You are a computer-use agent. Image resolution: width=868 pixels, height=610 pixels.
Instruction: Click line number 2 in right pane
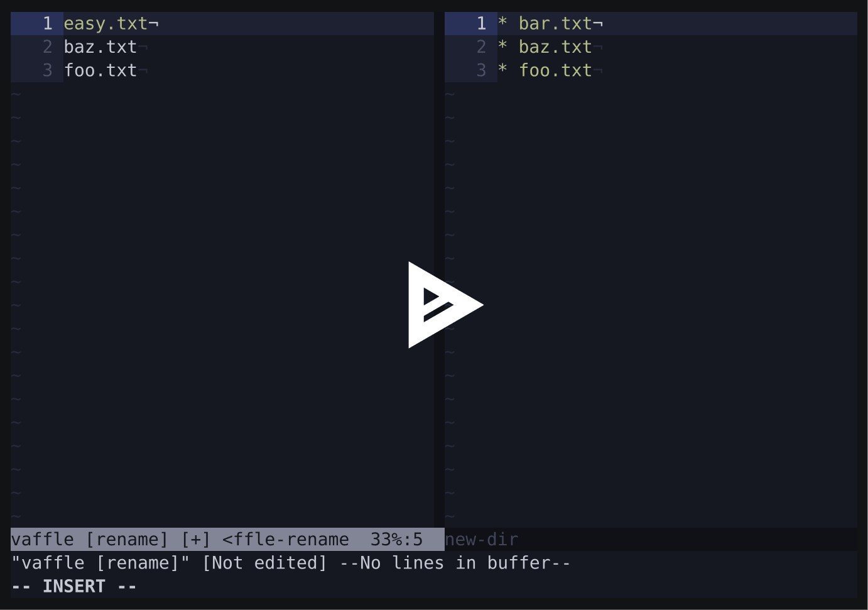tap(481, 47)
